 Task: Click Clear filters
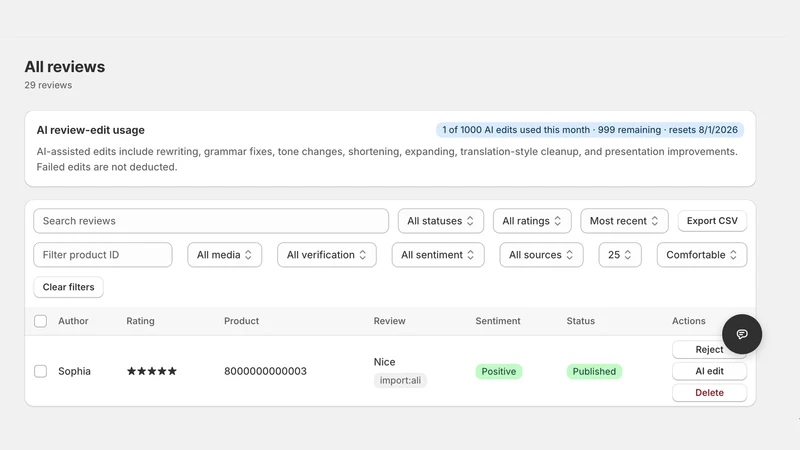coord(68,287)
